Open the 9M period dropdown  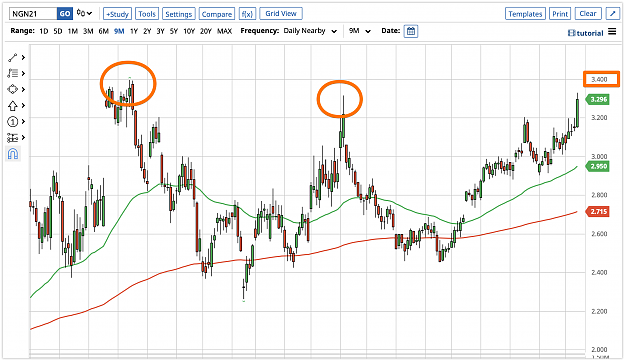click(x=360, y=31)
